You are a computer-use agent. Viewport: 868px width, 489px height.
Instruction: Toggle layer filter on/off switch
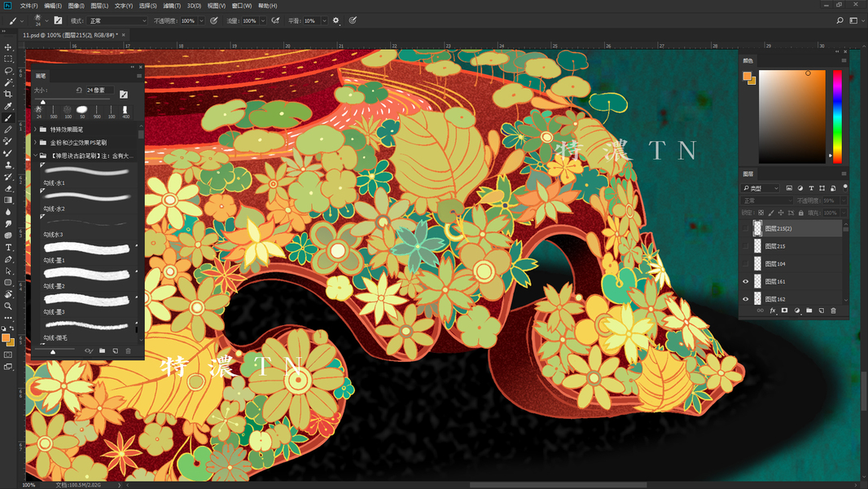(844, 188)
